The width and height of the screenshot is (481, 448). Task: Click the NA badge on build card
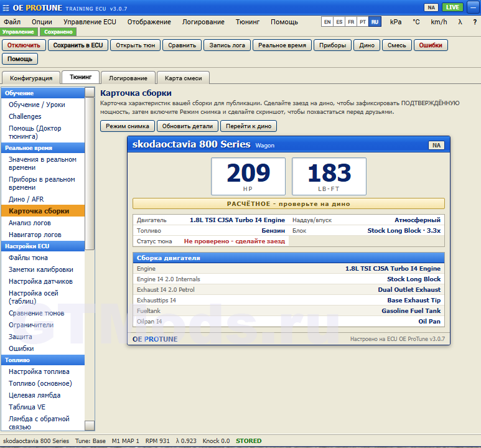click(436, 145)
